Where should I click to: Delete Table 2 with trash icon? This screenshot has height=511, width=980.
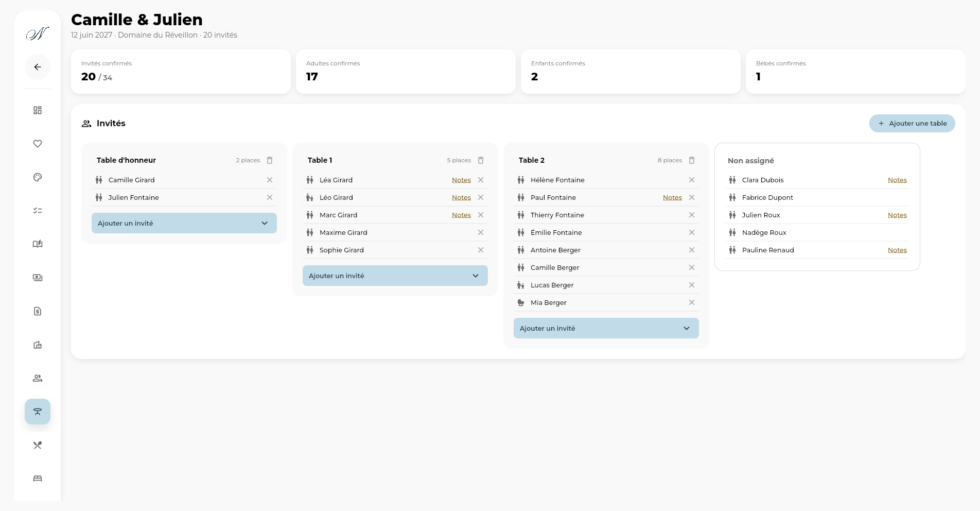click(692, 160)
